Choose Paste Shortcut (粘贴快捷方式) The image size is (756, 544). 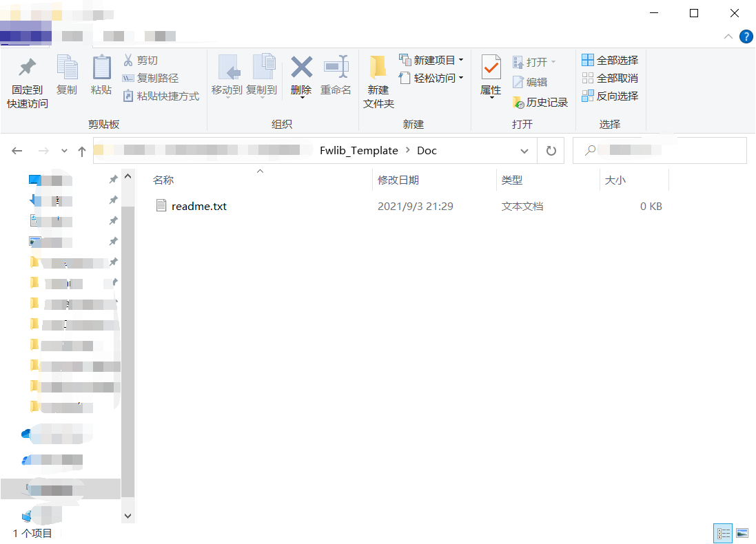161,96
